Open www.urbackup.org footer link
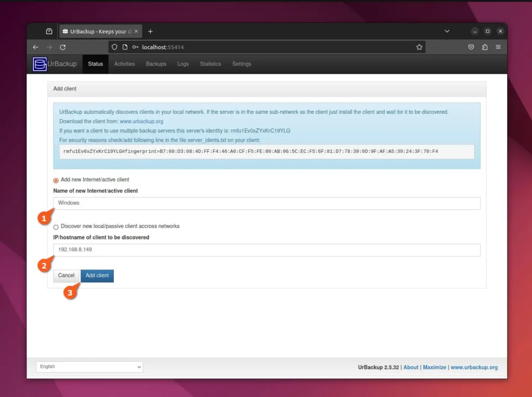 pyautogui.click(x=474, y=367)
